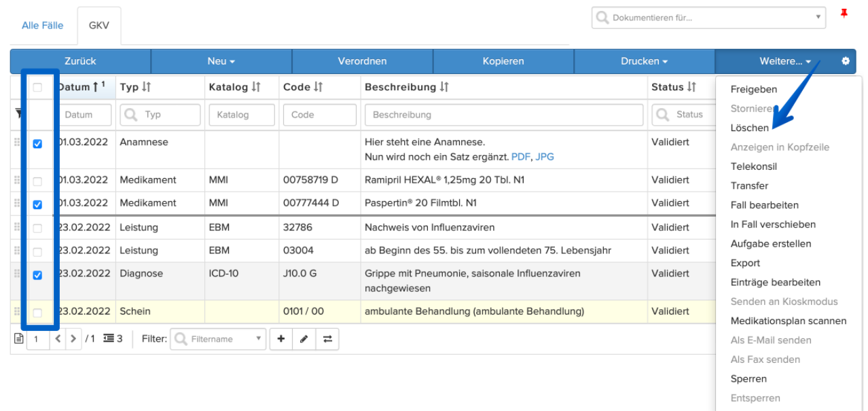Choose Export from the menu

point(745,263)
